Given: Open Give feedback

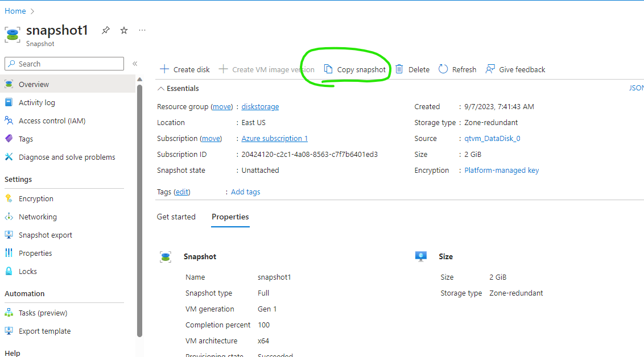Looking at the screenshot, I should [x=515, y=69].
